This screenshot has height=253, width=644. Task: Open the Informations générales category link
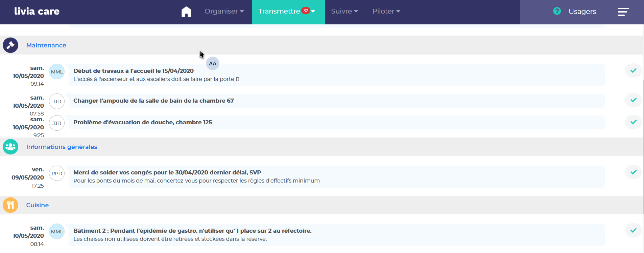pyautogui.click(x=62, y=147)
